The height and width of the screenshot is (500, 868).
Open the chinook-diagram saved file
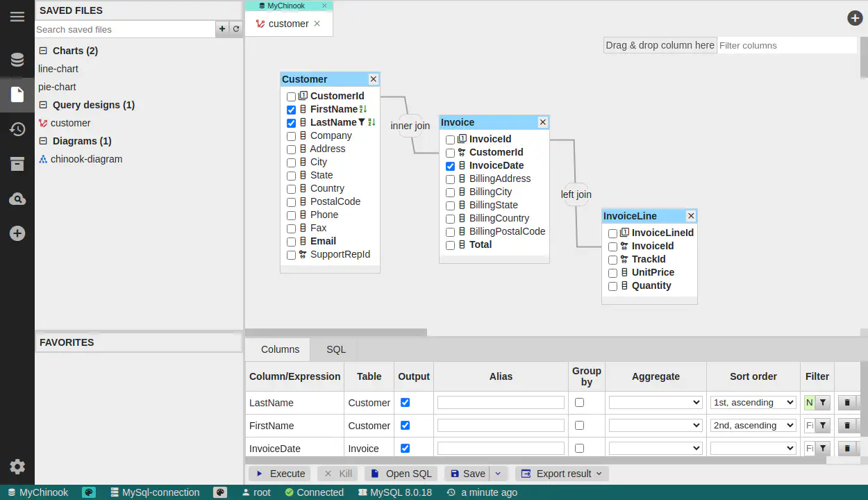[x=86, y=159]
